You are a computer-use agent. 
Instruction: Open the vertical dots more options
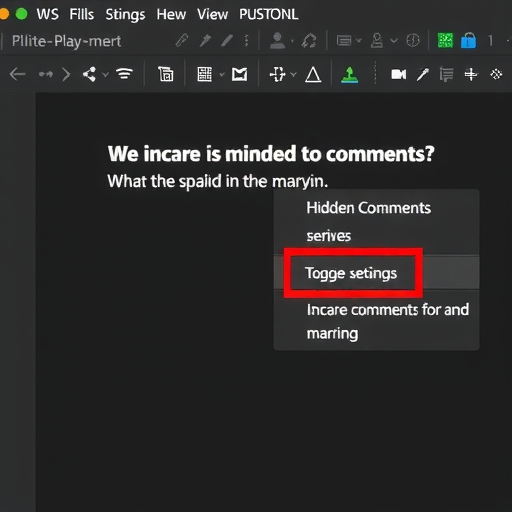(x=247, y=41)
